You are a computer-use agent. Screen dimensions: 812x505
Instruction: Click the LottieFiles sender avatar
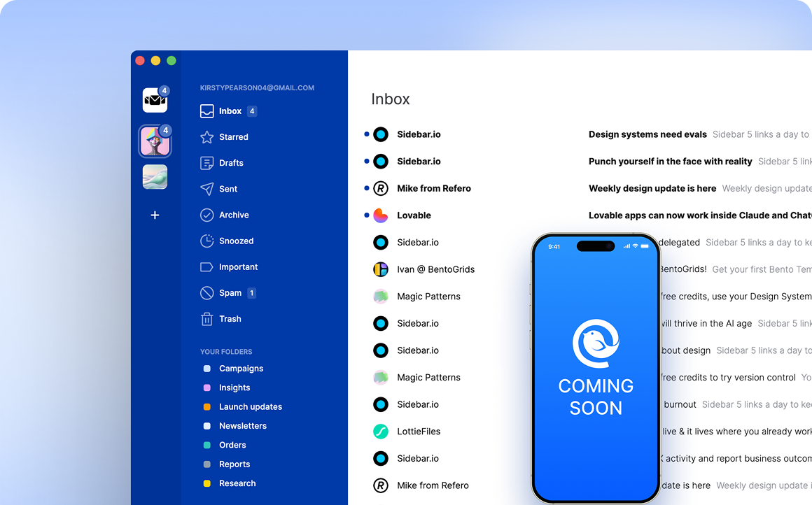click(381, 431)
